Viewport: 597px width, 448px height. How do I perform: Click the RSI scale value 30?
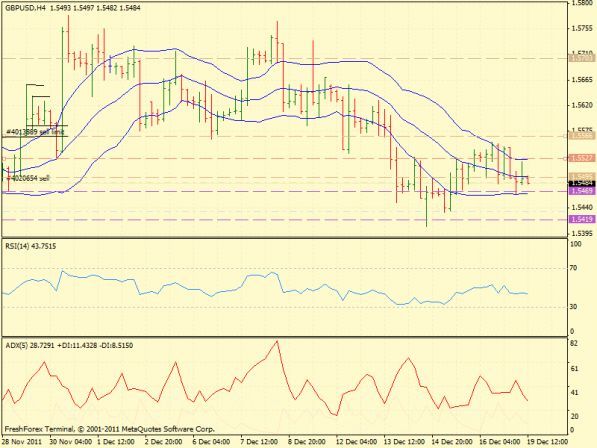574,306
